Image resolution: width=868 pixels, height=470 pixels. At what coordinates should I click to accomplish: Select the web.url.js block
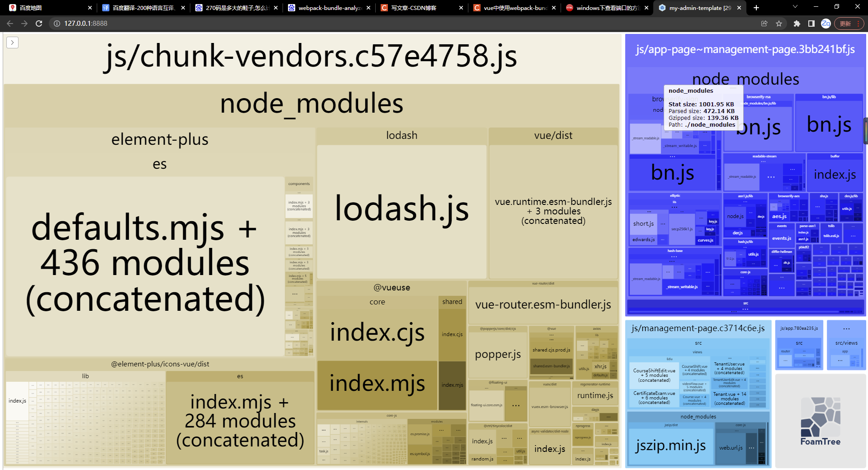pos(731,448)
